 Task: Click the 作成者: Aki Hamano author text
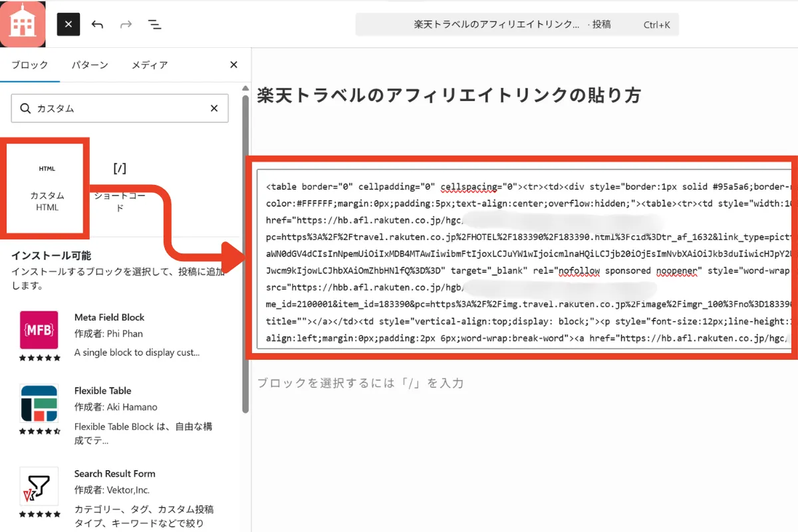click(116, 407)
